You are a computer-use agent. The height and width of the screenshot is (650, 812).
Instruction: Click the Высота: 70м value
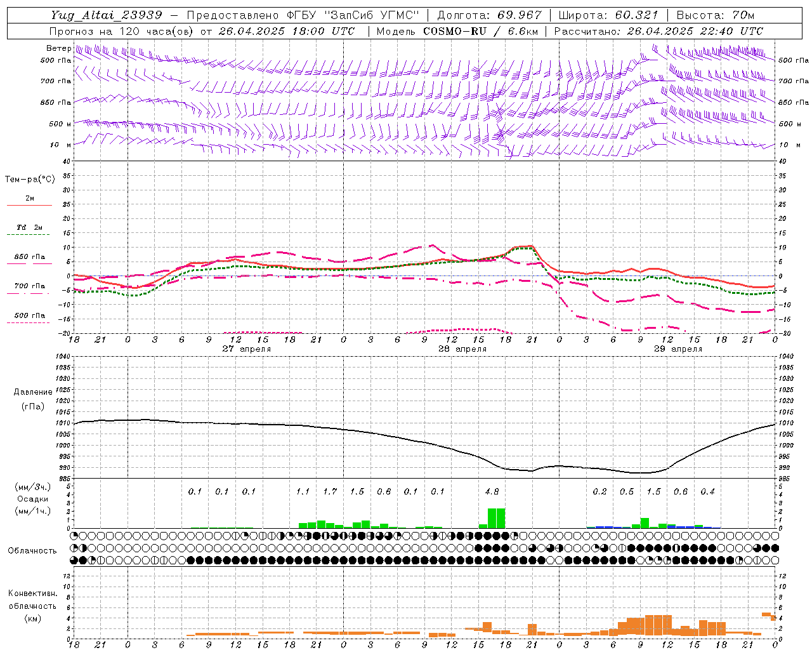[x=716, y=15]
